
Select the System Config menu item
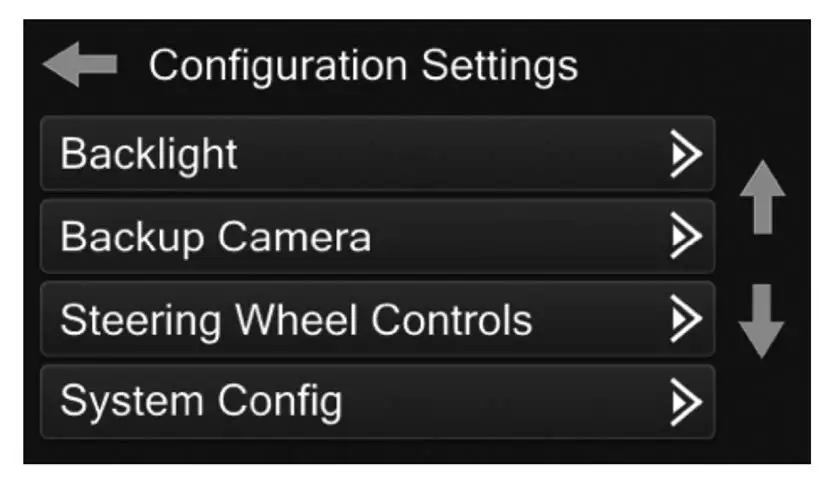377,402
